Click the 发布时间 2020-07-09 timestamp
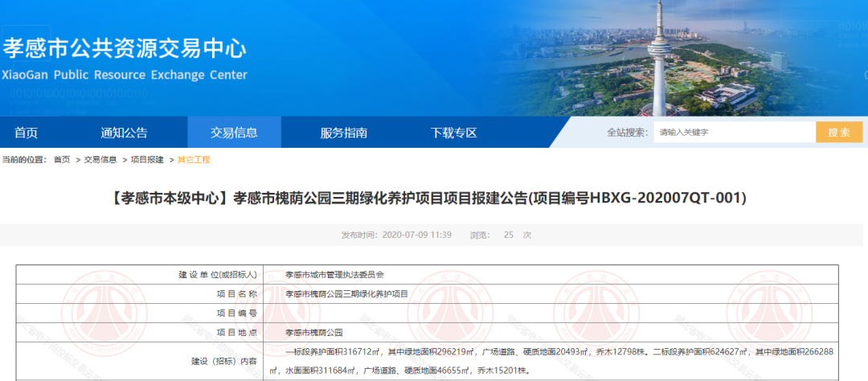The image size is (868, 381). tap(396, 235)
